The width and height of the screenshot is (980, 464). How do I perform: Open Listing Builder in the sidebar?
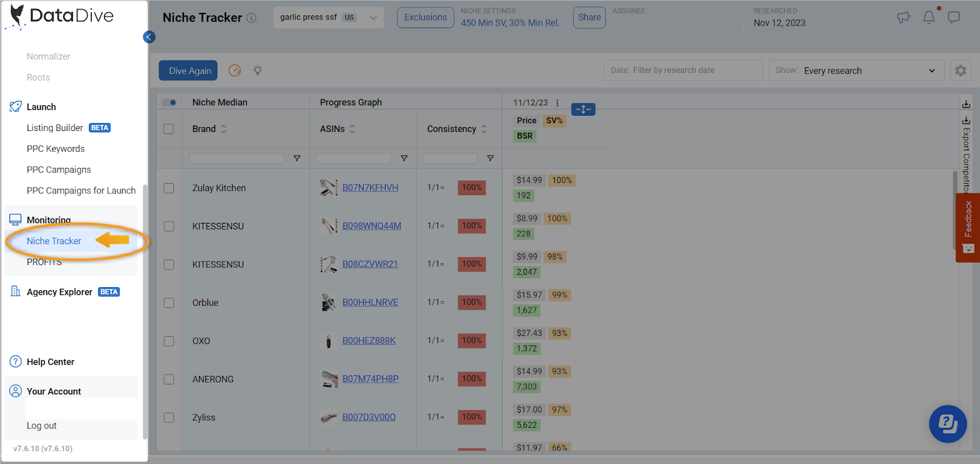pyautogui.click(x=55, y=128)
